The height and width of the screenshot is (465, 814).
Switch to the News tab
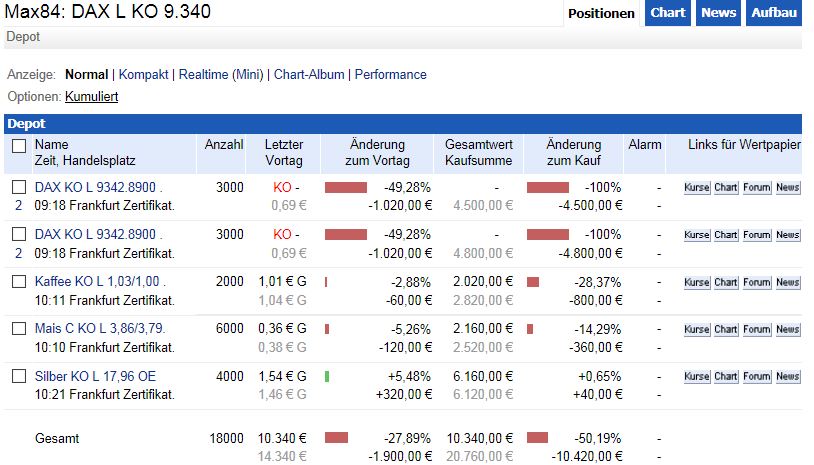coord(718,13)
